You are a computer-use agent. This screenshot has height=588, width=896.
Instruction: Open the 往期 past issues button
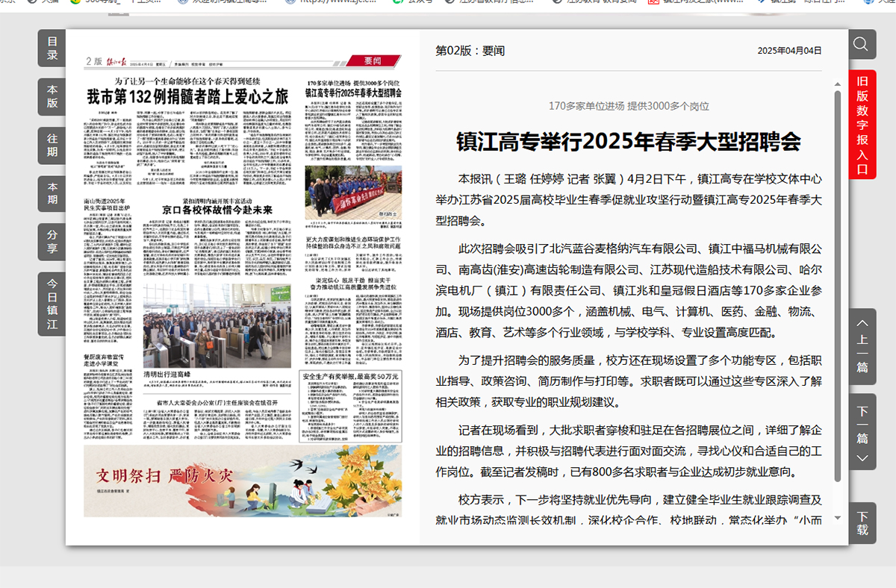[x=52, y=145]
